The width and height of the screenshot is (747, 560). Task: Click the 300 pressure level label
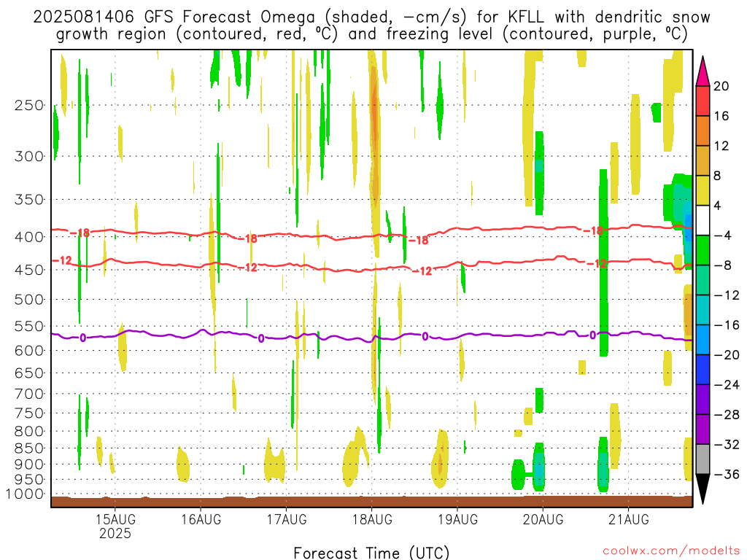pos(29,156)
